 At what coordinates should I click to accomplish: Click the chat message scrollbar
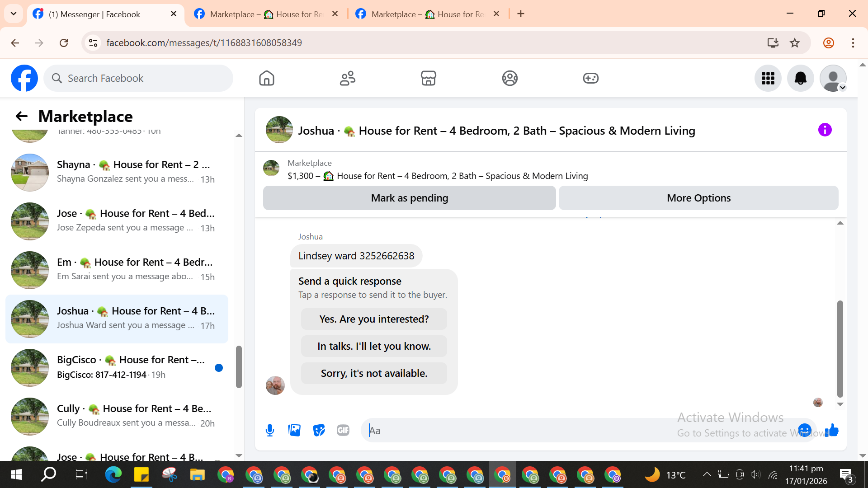840,348
